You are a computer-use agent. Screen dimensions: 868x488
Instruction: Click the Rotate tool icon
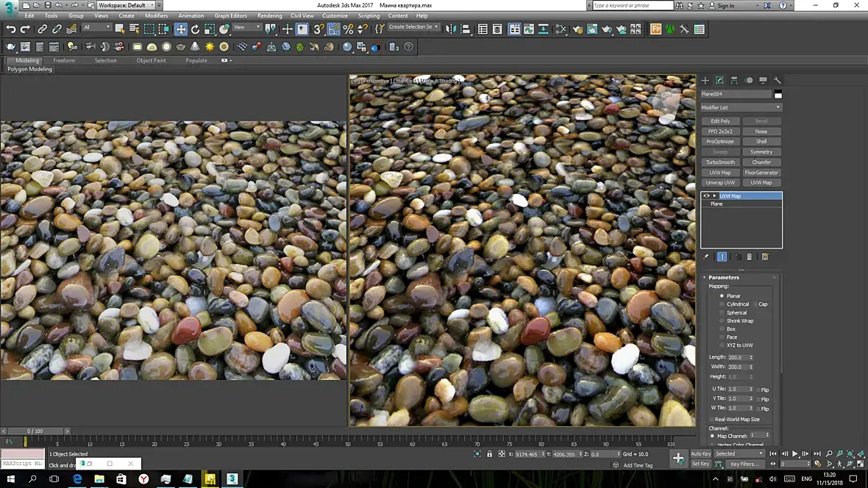196,29
